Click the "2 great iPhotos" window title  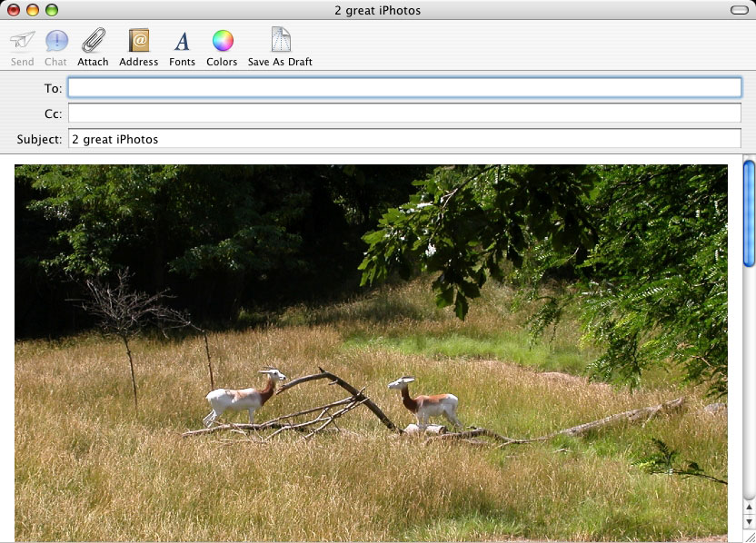click(377, 10)
